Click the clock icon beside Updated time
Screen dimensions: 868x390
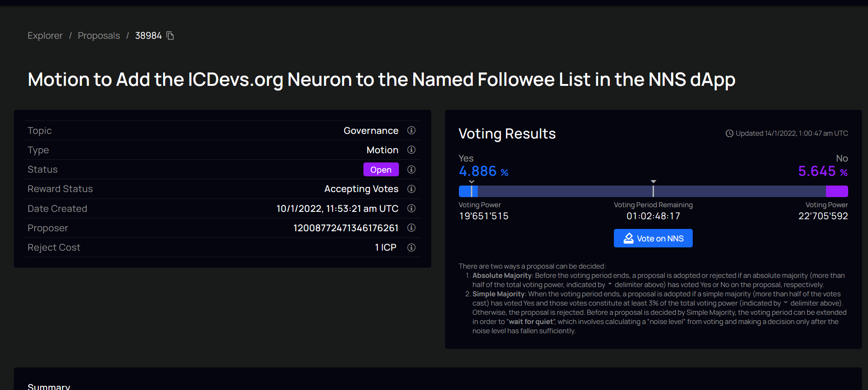tap(729, 133)
